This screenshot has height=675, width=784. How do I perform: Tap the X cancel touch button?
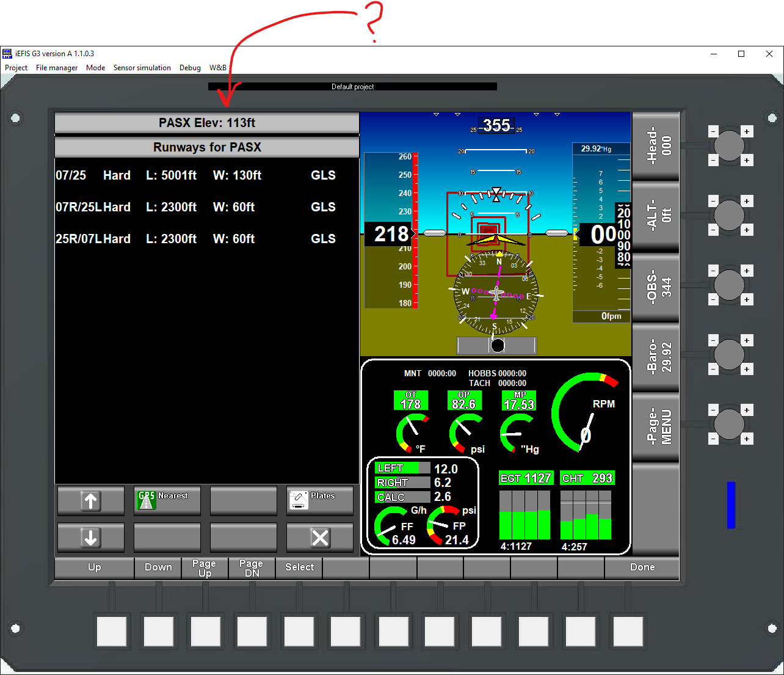[x=320, y=538]
